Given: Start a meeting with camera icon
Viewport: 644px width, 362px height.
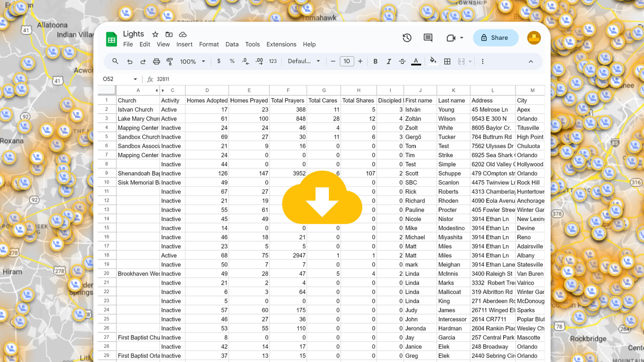Looking at the screenshot, I should click(451, 38).
